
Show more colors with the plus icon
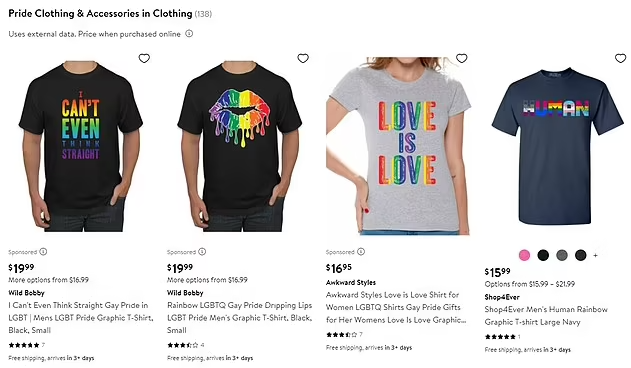[x=596, y=255]
